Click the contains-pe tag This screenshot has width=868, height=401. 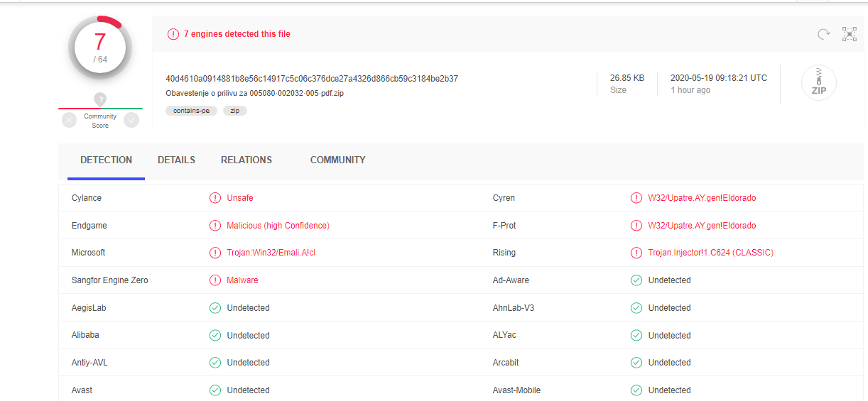point(191,111)
